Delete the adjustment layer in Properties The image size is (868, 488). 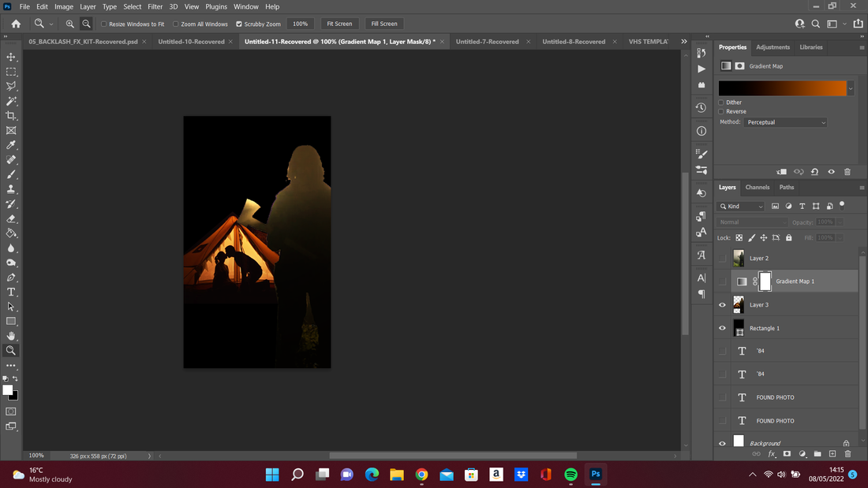847,172
